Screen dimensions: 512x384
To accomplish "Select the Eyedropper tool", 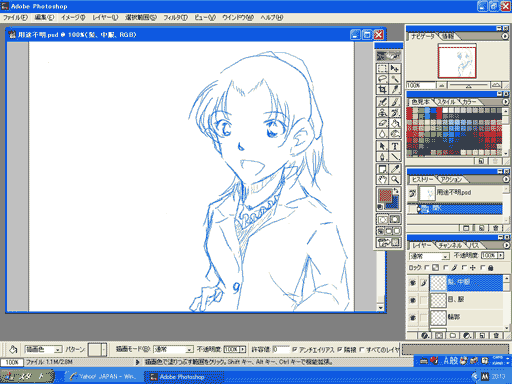I will coord(395,169).
